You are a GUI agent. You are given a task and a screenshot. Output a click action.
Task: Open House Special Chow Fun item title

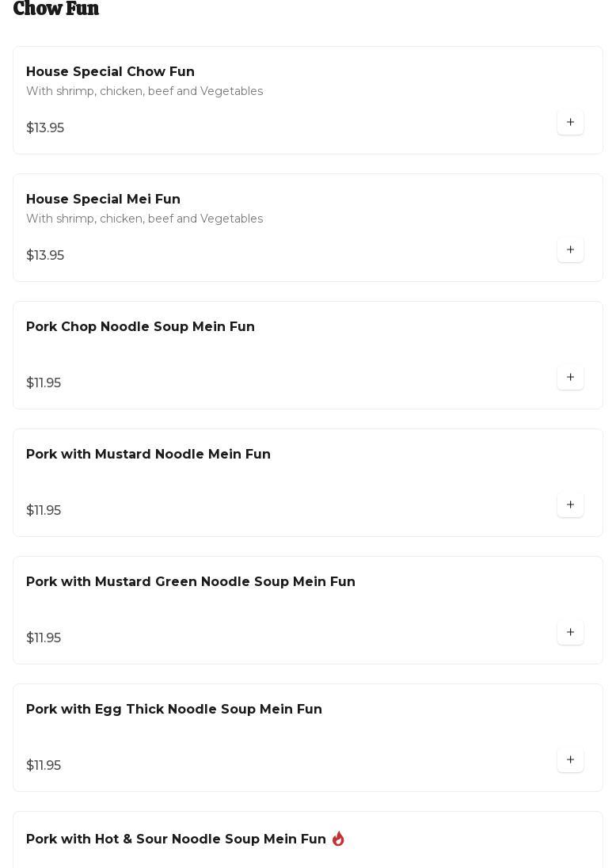pyautogui.click(x=110, y=72)
